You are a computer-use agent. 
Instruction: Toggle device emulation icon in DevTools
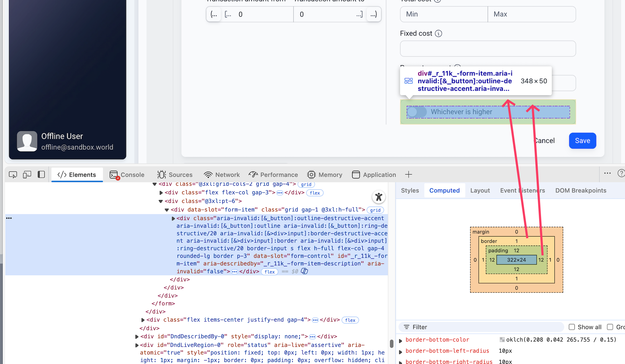[27, 175]
